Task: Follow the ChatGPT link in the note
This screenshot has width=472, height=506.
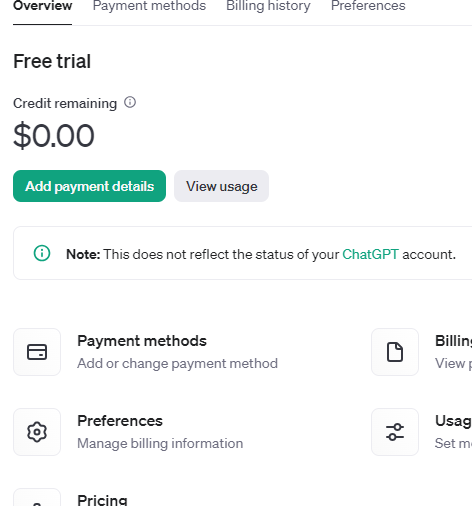Action: point(370,254)
